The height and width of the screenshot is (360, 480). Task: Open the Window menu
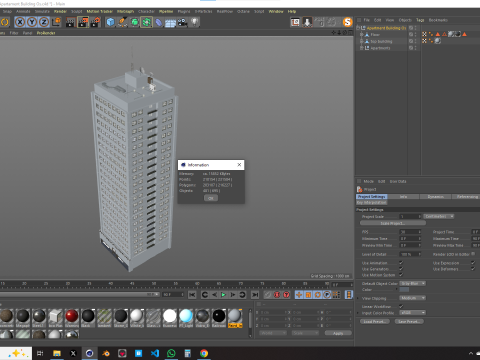(276, 11)
